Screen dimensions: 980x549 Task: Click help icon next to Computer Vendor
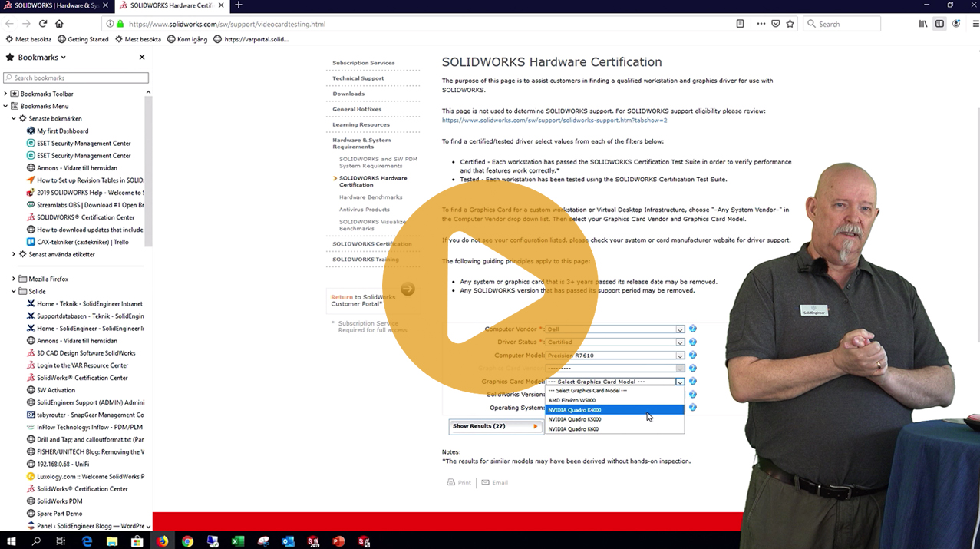(692, 329)
